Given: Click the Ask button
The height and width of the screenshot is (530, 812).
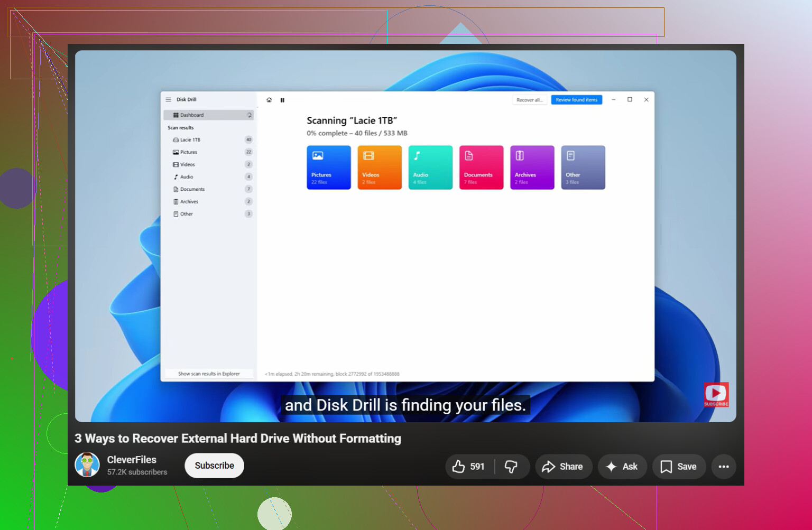Looking at the screenshot, I should click(622, 467).
